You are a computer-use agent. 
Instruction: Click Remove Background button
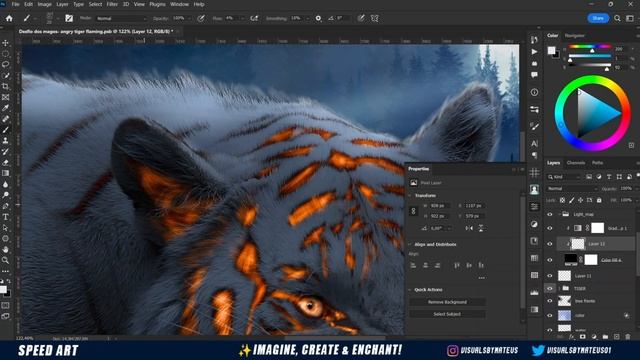coord(447,302)
